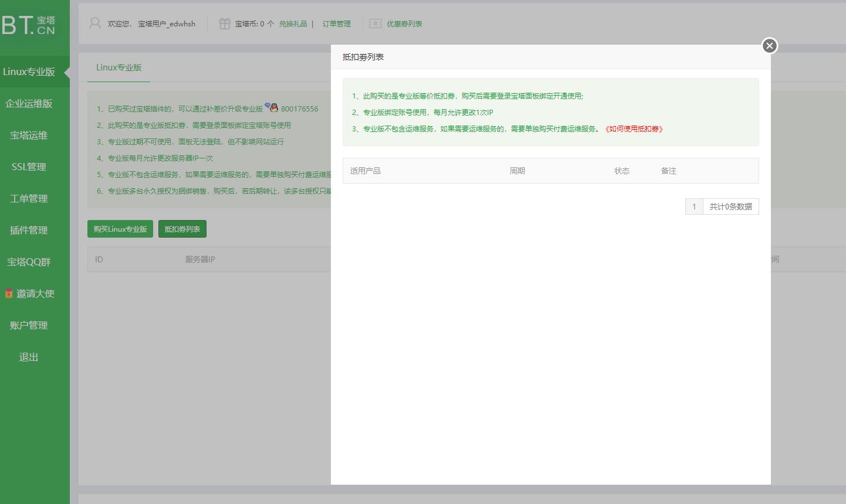Image resolution: width=846 pixels, height=504 pixels.
Task: Click the gift box icon near 宝塔币
Action: coord(225,23)
